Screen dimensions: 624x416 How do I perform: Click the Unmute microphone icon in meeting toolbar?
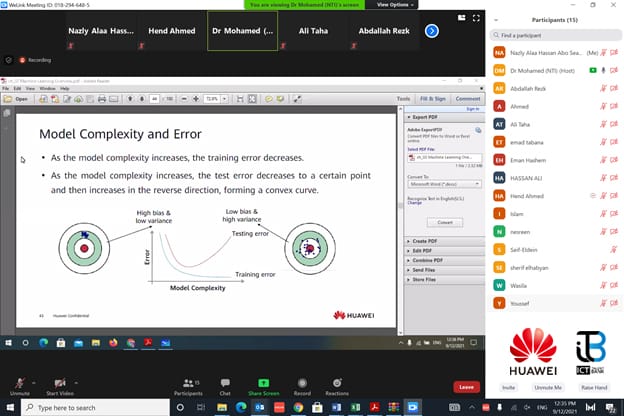pos(19,384)
